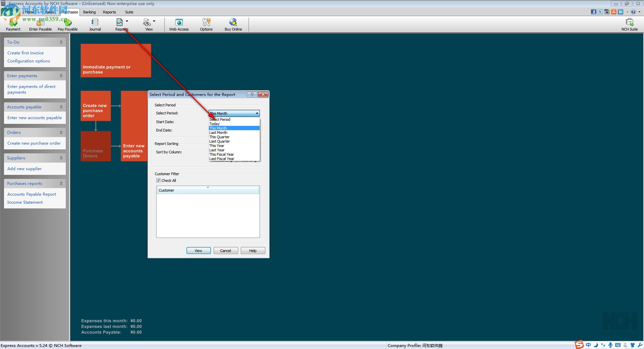
Task: Click the dialog title bar help button
Action: (x=252, y=95)
